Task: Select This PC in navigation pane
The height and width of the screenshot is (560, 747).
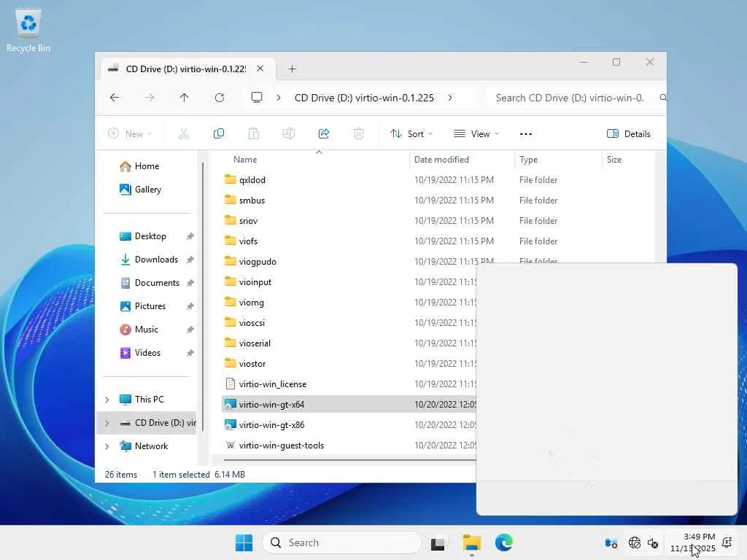Action: click(x=149, y=400)
